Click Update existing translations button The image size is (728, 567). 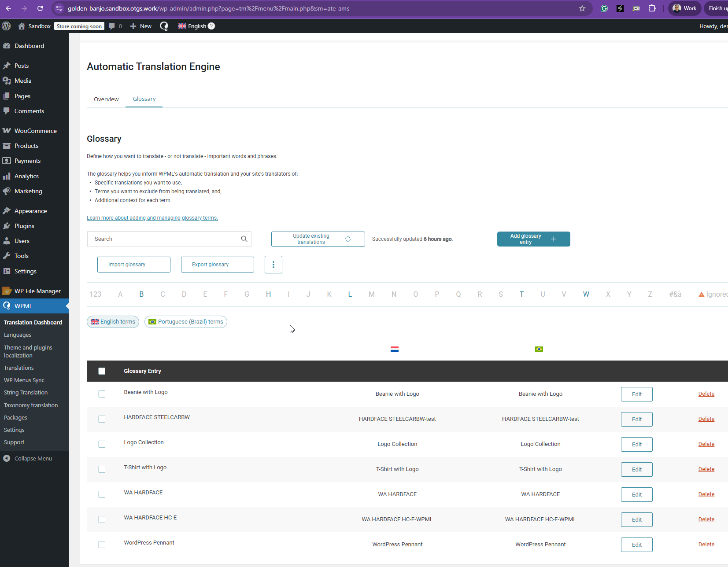pos(318,239)
